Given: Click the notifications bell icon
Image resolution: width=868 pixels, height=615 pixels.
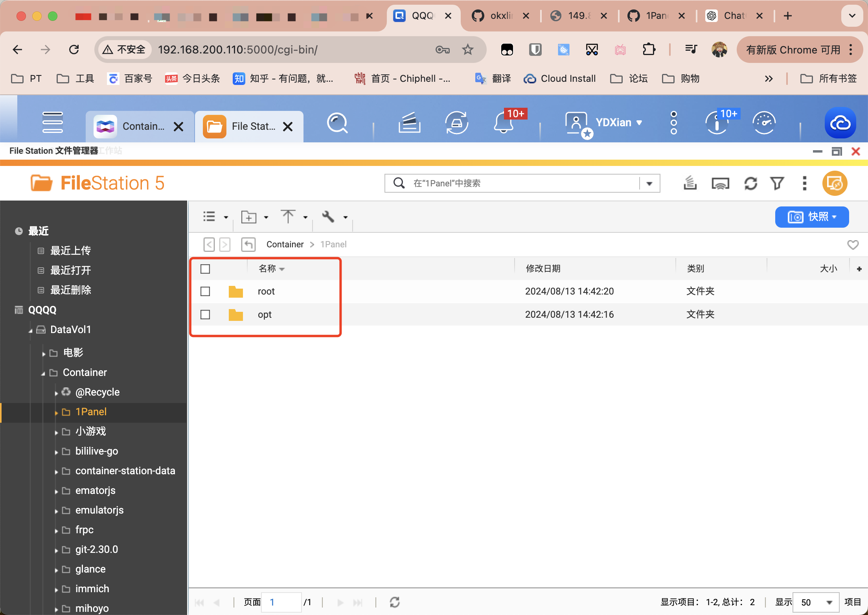Looking at the screenshot, I should [504, 123].
